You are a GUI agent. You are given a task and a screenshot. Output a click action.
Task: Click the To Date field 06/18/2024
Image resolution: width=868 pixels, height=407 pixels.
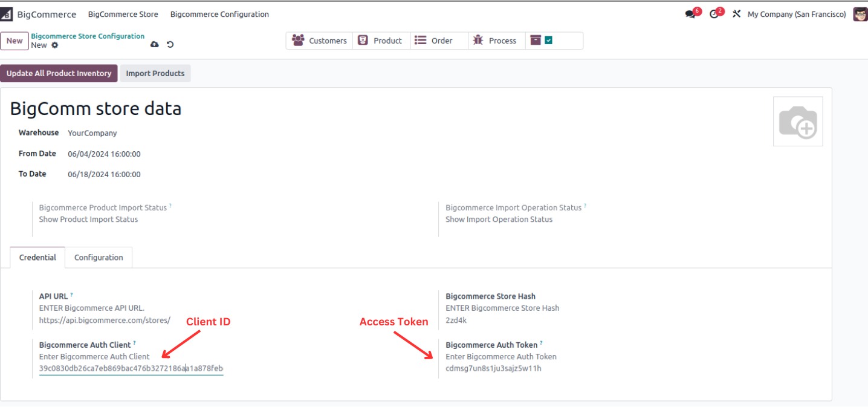click(x=104, y=174)
